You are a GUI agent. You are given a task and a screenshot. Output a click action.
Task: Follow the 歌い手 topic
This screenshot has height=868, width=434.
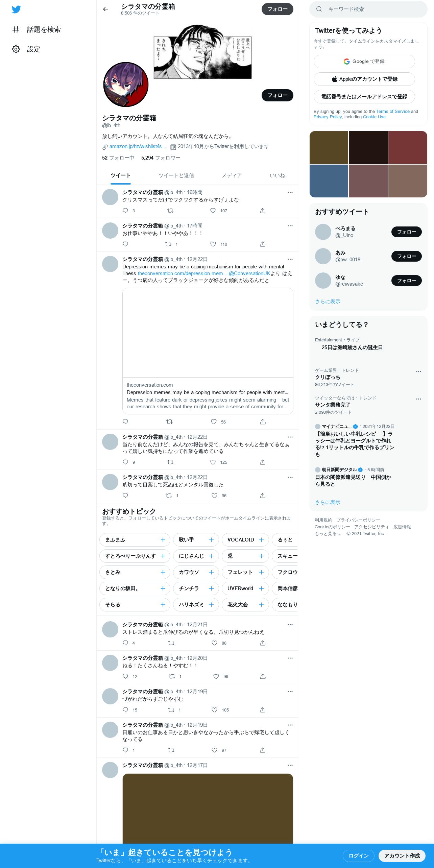211,540
